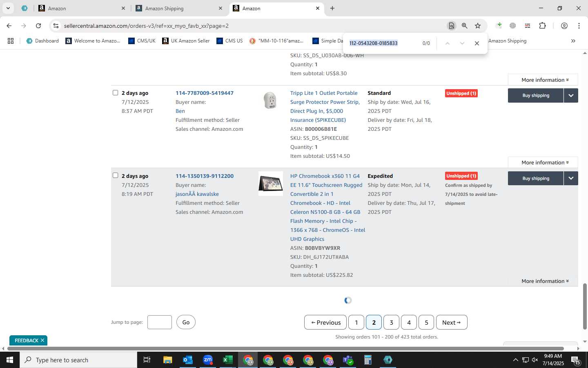Open Buy shipping dropdown for Tripp Lite order
The image size is (588, 368).
(571, 95)
